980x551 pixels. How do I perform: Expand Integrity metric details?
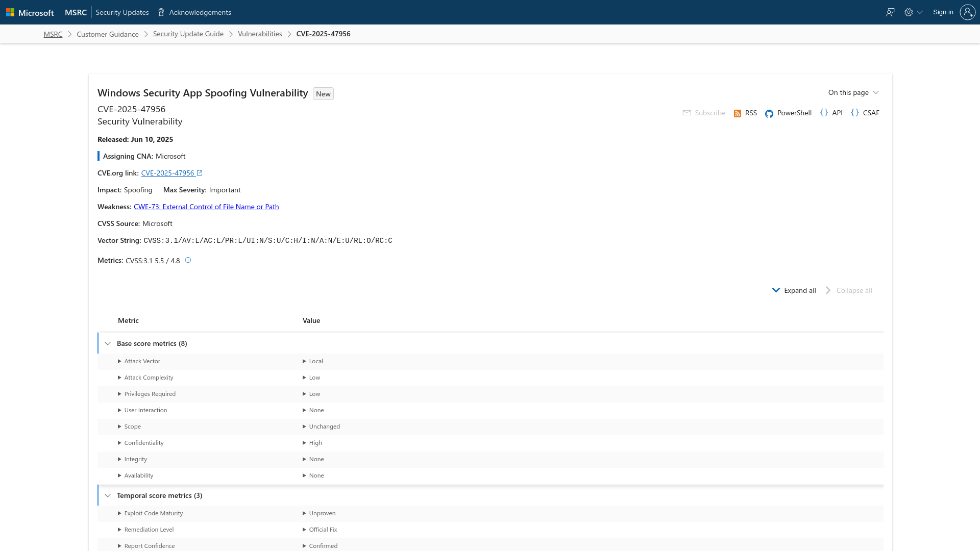132,459
